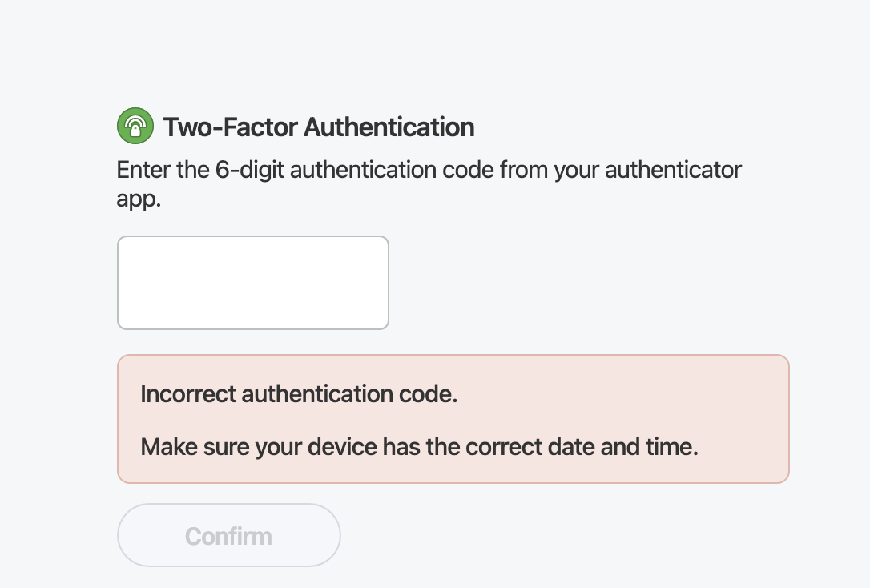Click the 'Enter the 6-digit authentication code' instruction
Viewport: 870px width, 588px height.
429,170
